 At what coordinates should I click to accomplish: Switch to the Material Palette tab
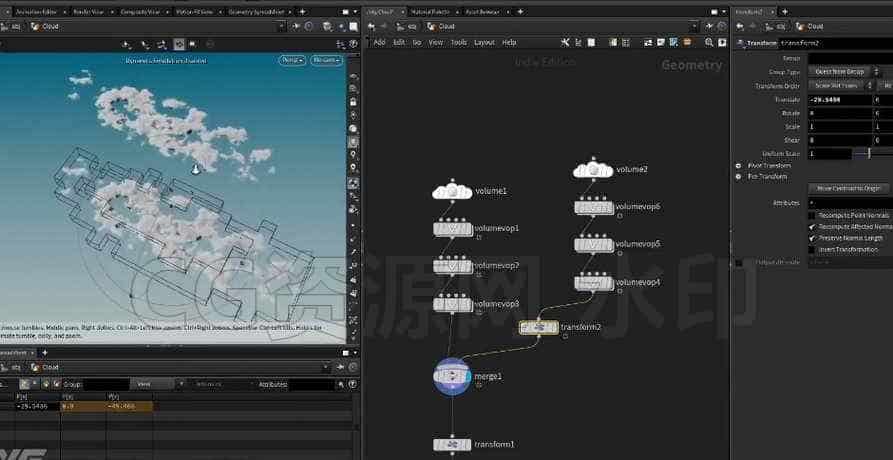coord(430,11)
